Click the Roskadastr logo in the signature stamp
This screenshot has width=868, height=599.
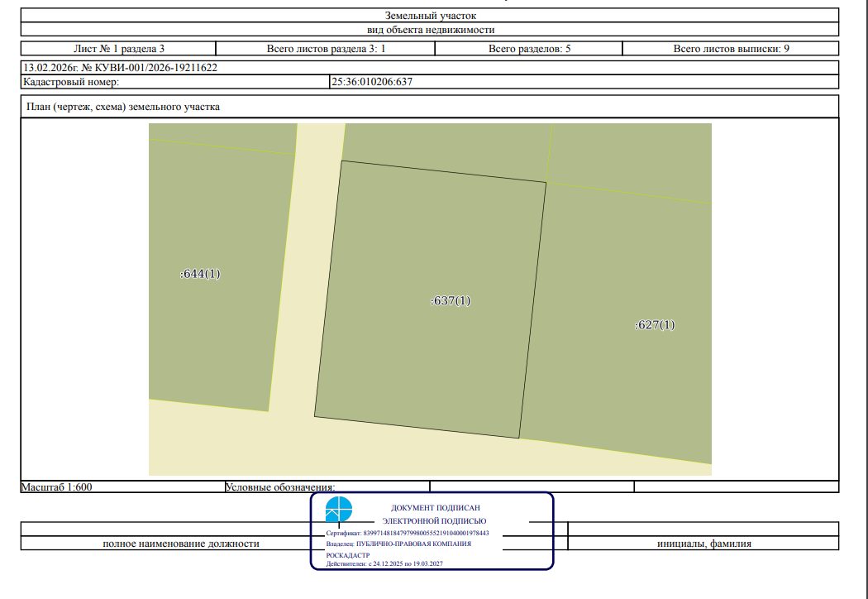click(x=338, y=510)
